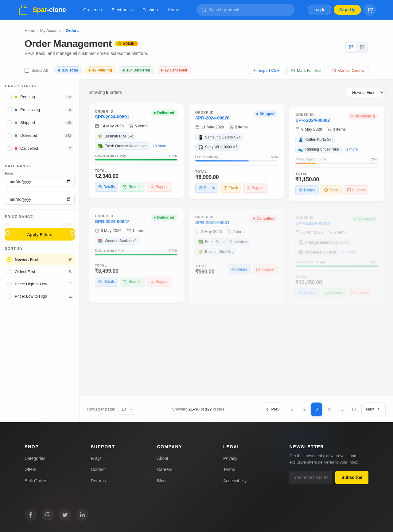Viewport: 393px width, 532px height.
Task: Adjust price range maximum slider handle
Action: [72, 233]
